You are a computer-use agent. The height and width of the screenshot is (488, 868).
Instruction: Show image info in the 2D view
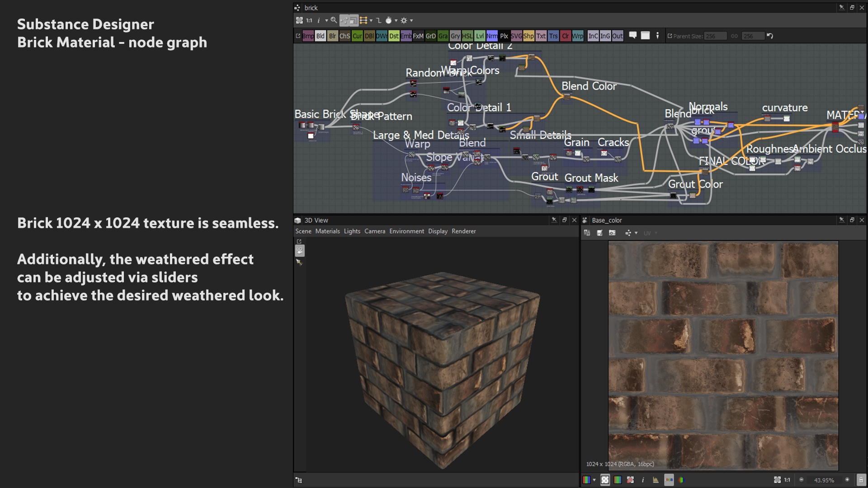(643, 480)
